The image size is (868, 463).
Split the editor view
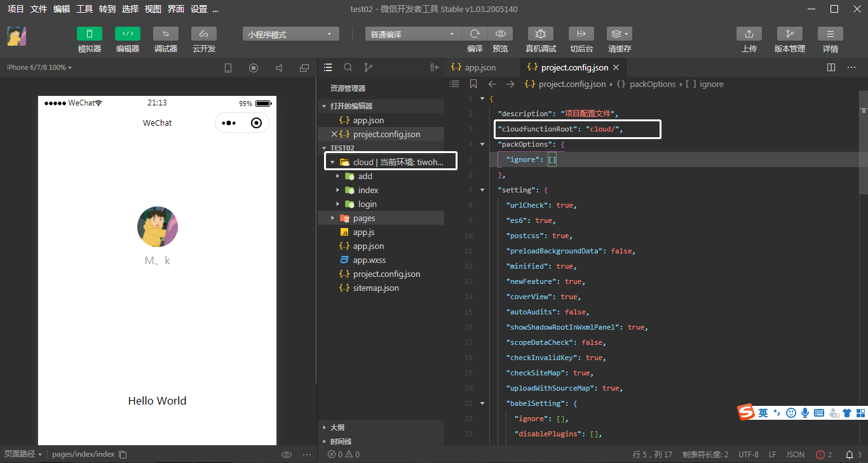tap(831, 67)
